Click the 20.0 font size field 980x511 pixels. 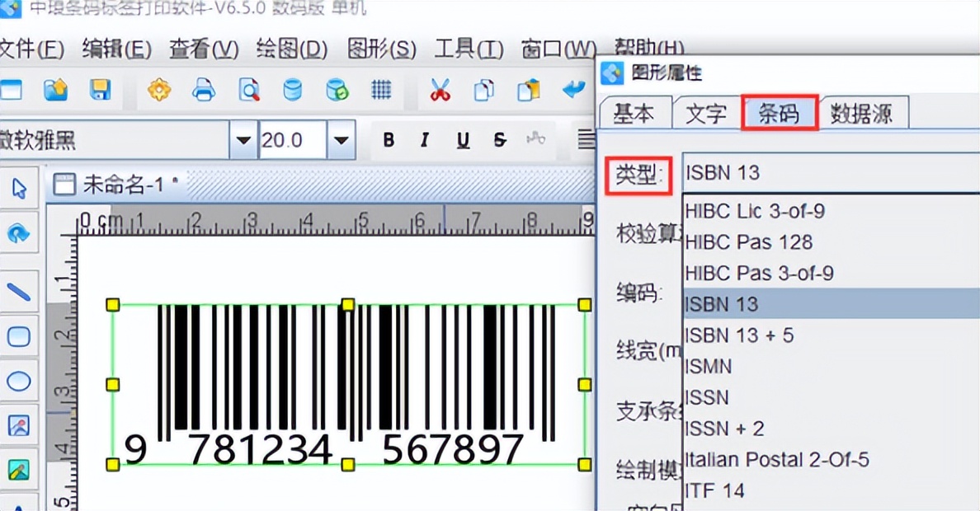(292, 140)
